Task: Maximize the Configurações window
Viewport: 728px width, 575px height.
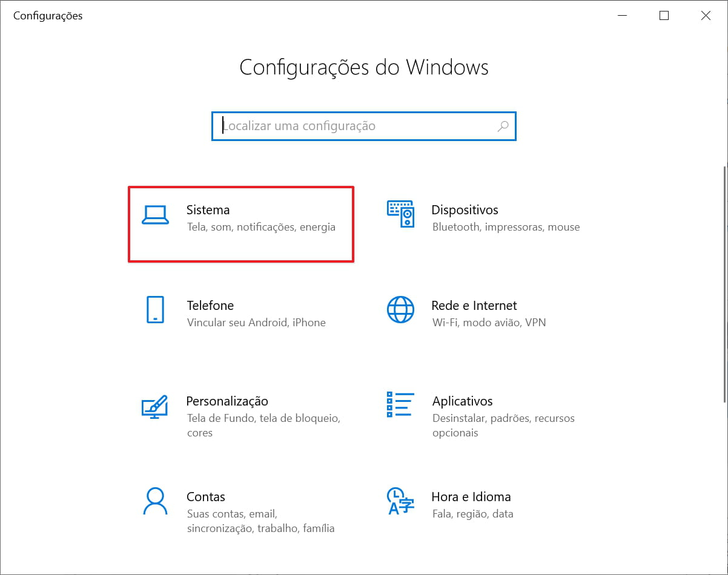Action: point(664,16)
